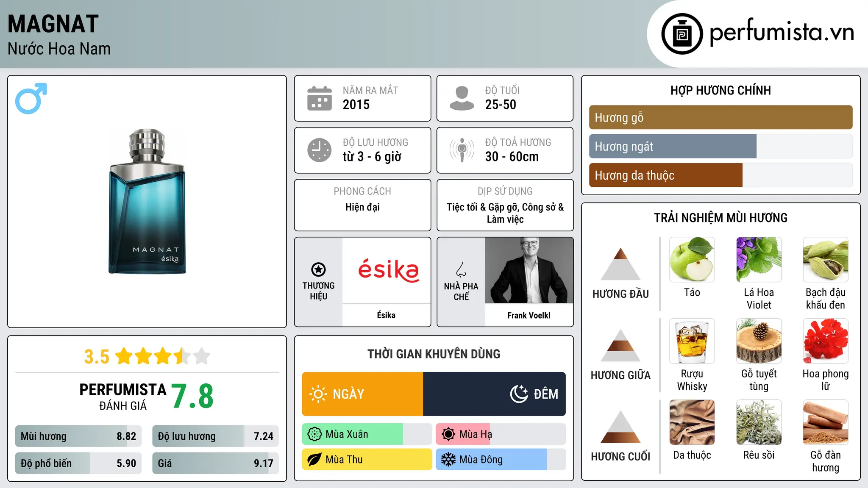Select the orange Ngày segment
This screenshot has width=868, height=488.
tap(362, 394)
